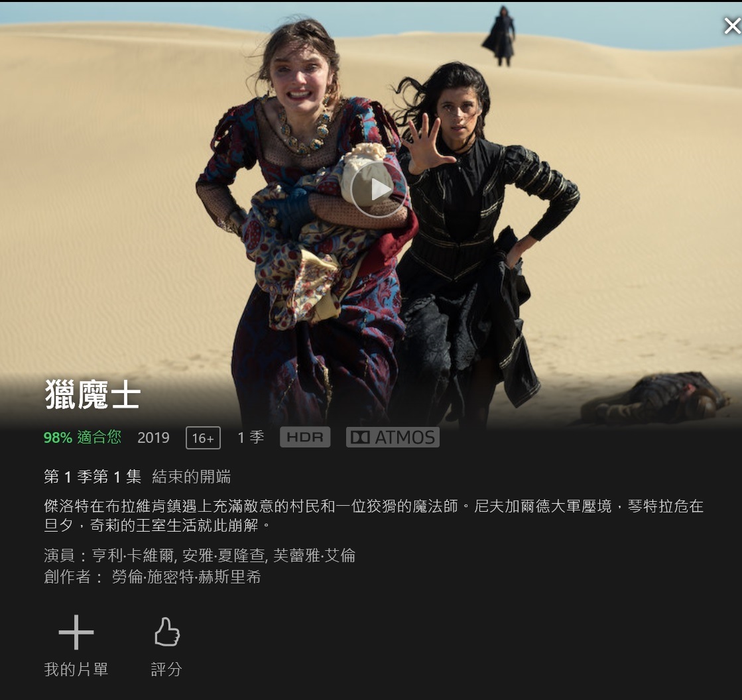Click the 98% 適合您 match score
Viewport: 742px width, 700px height.
pos(82,437)
